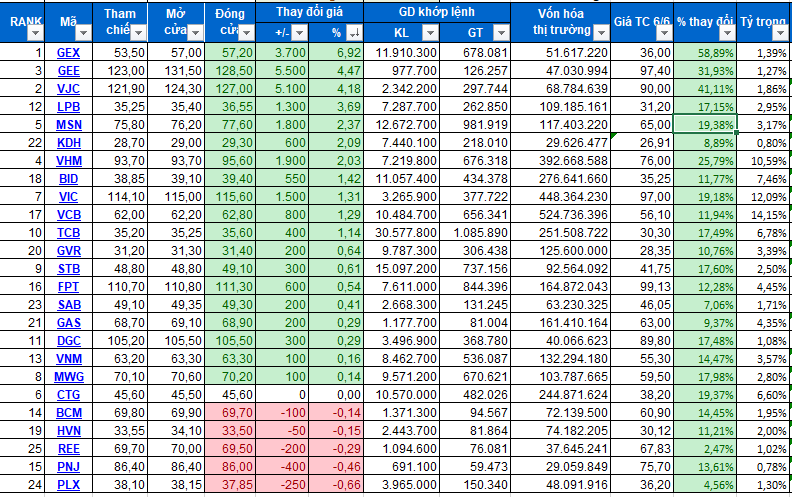Open the Giá TC 6/6 filter dropdown
Viewport: 792px width, 497px height.
[x=664, y=33]
